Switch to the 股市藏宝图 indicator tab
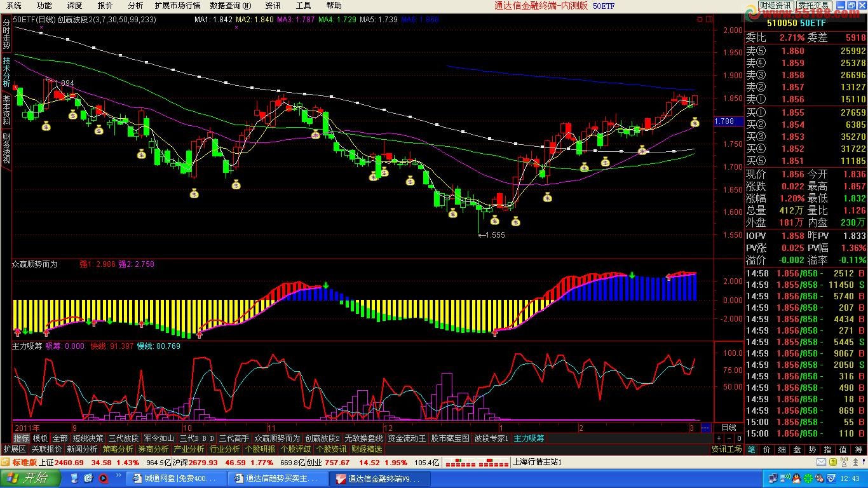The height and width of the screenshot is (488, 868). coord(450,438)
